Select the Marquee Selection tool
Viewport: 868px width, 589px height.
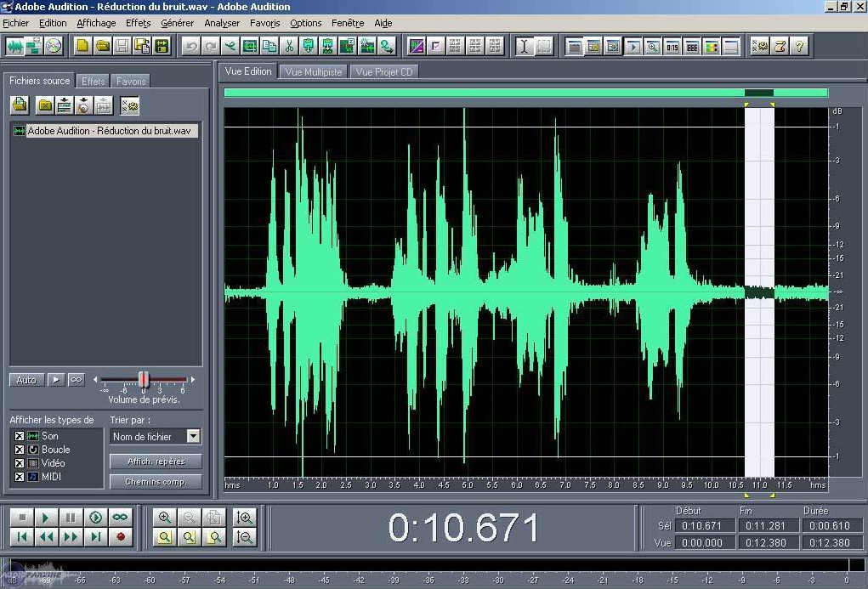click(x=543, y=46)
